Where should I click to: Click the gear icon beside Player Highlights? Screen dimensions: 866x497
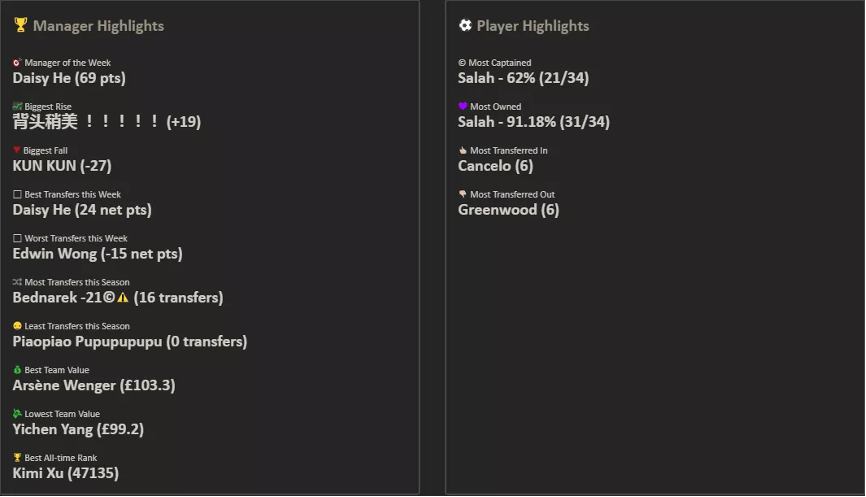[x=465, y=25]
